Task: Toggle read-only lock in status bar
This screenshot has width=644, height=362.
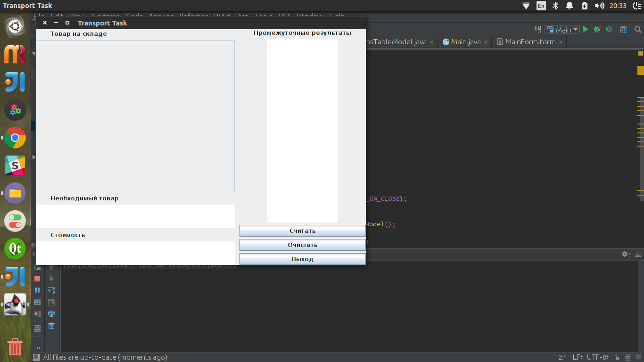Action: 617,357
